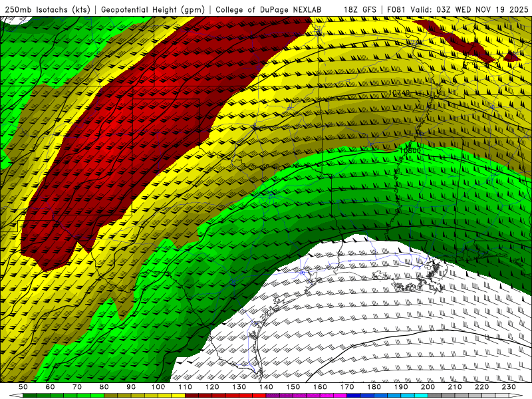532x399 pixels.
Task: Click the magenta color bar segment below 160
Action: 327,396
